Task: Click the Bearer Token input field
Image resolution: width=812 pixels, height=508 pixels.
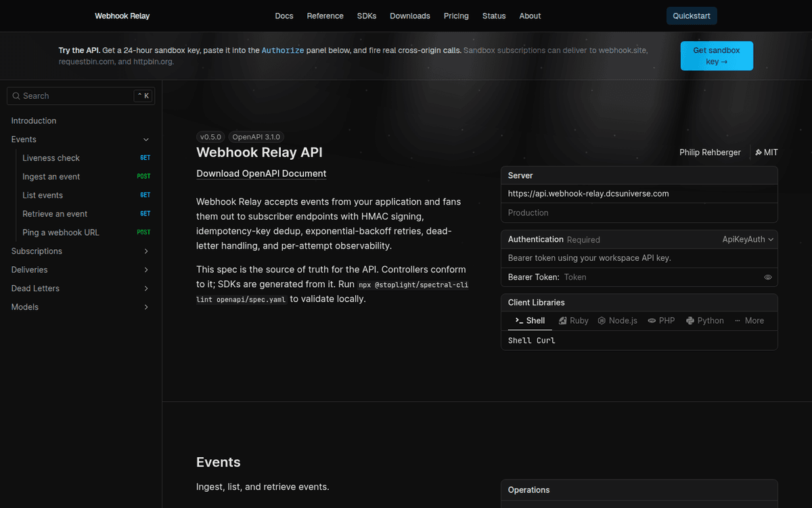Action: click(661, 277)
